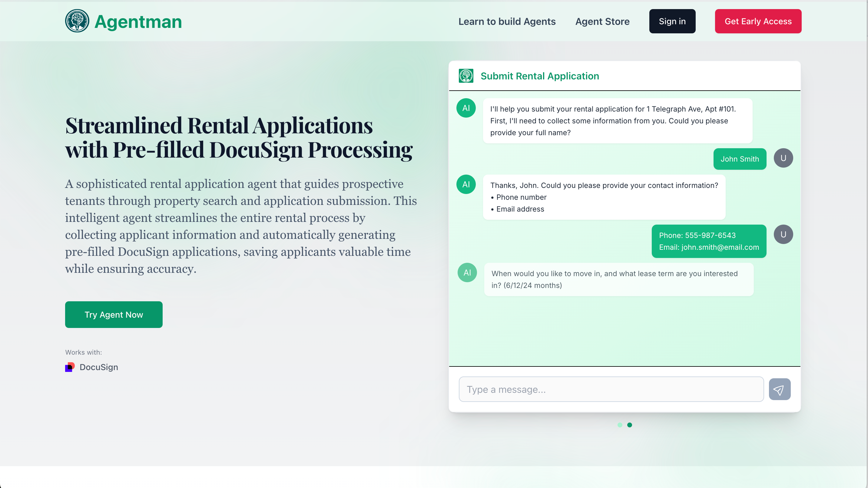Click the DocuSign integration label
Screen dimensions: 868x488
pos(99,367)
